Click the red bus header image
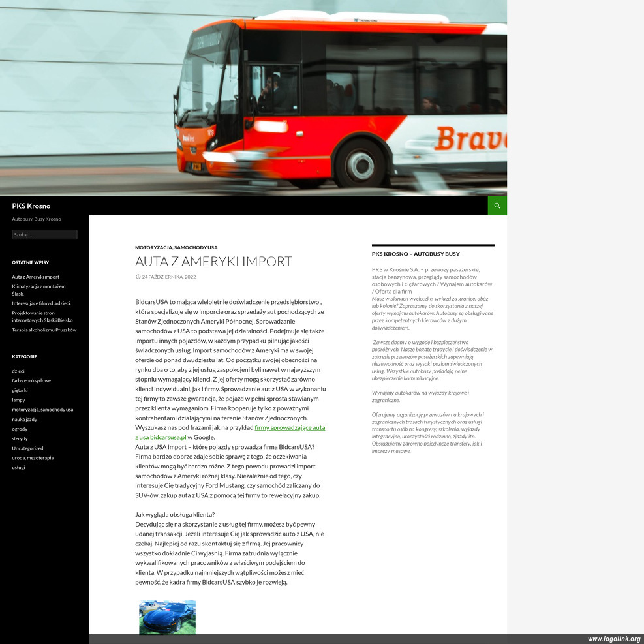The image size is (644, 644). pyautogui.click(x=253, y=98)
